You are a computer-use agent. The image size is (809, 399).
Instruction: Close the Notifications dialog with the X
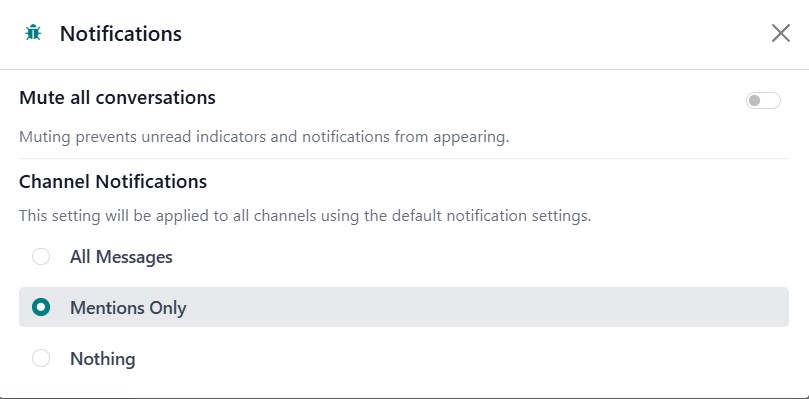point(781,33)
